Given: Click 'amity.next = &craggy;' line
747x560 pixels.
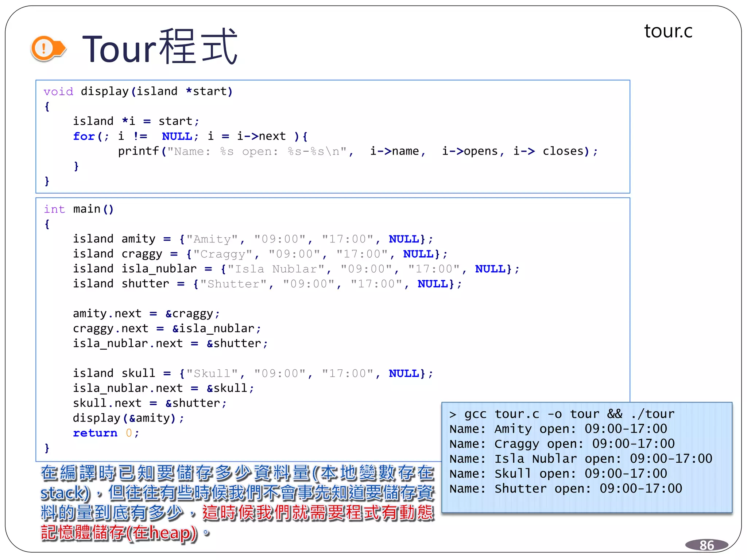Looking at the screenshot, I should point(146,314).
